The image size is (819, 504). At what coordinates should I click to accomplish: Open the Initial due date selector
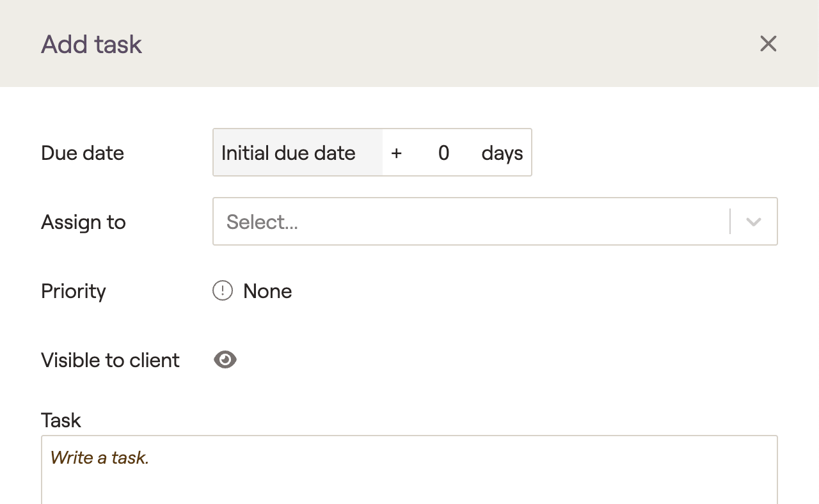(x=298, y=153)
